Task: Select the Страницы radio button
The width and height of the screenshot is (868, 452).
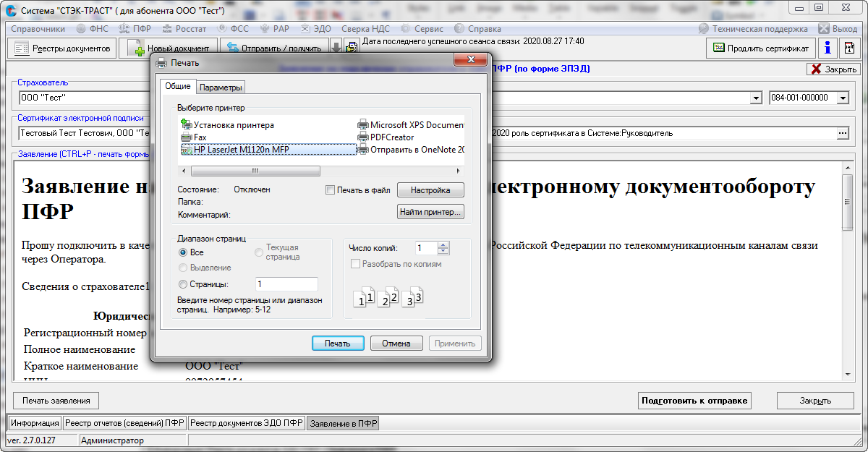Action: (183, 284)
